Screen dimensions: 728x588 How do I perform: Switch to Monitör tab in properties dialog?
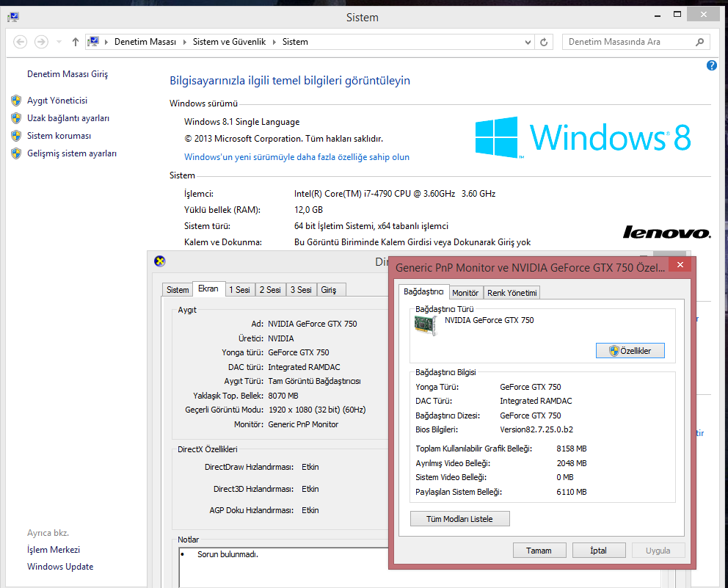pos(466,293)
